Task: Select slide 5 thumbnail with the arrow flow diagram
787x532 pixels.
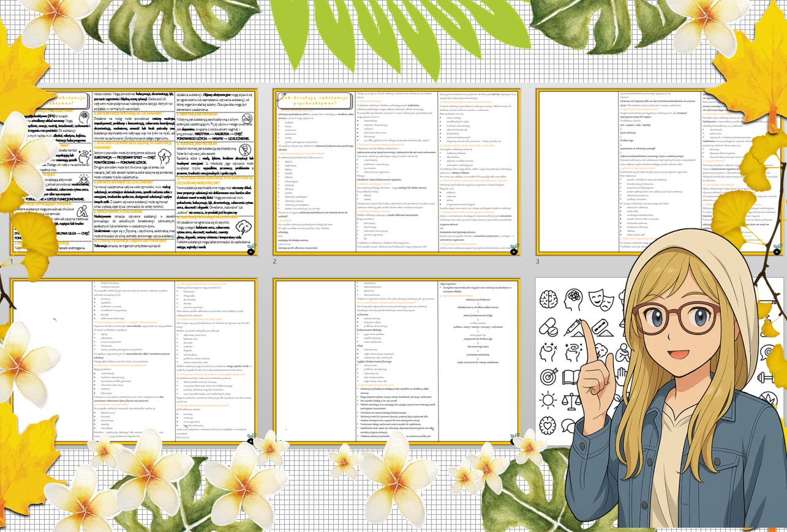Action: click(x=396, y=361)
